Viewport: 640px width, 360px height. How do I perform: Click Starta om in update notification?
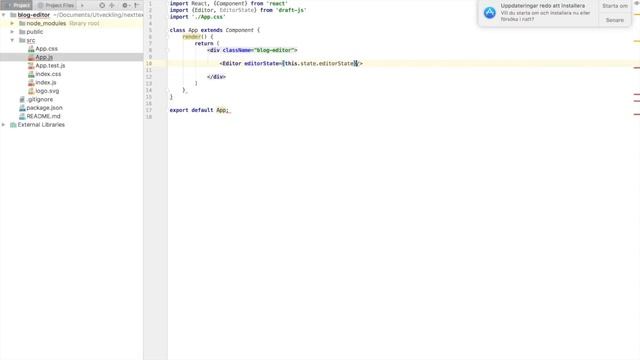[615, 6]
